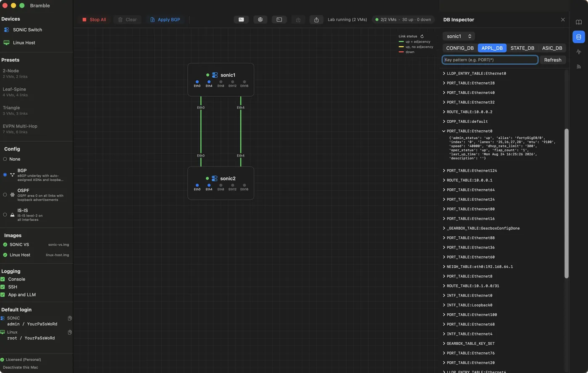Close the DB Inspector panel

[x=563, y=20]
